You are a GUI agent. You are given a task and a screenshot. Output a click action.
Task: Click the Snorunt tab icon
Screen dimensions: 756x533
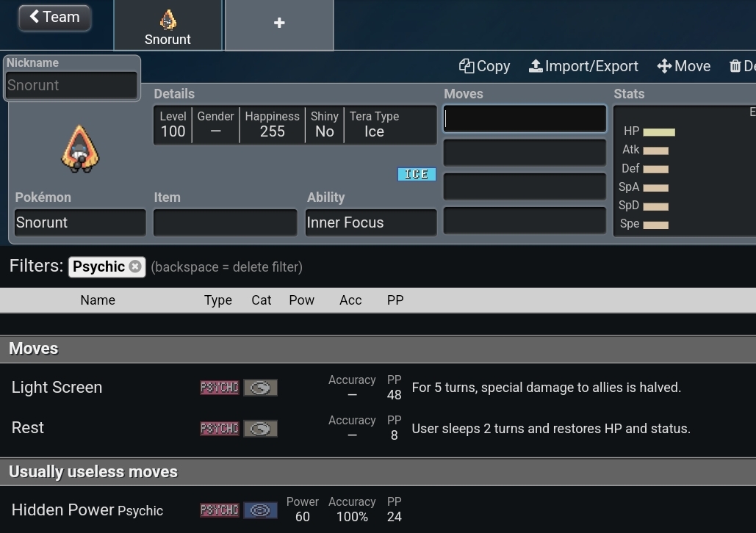[168, 20]
